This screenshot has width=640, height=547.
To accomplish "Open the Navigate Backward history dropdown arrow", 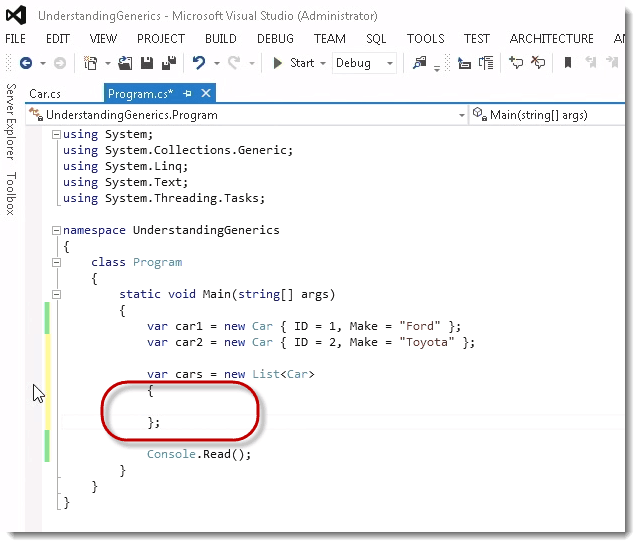I will click(43, 63).
